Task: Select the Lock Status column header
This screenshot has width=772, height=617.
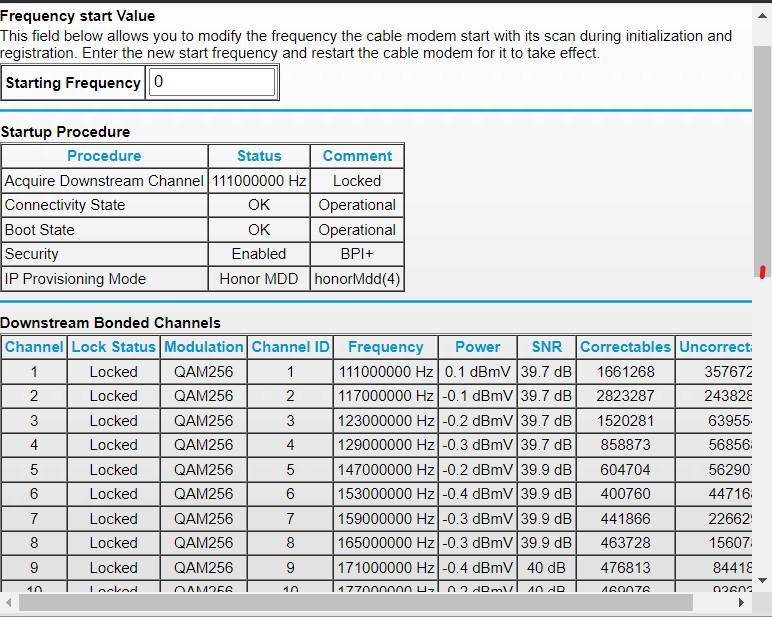Action: 114,347
